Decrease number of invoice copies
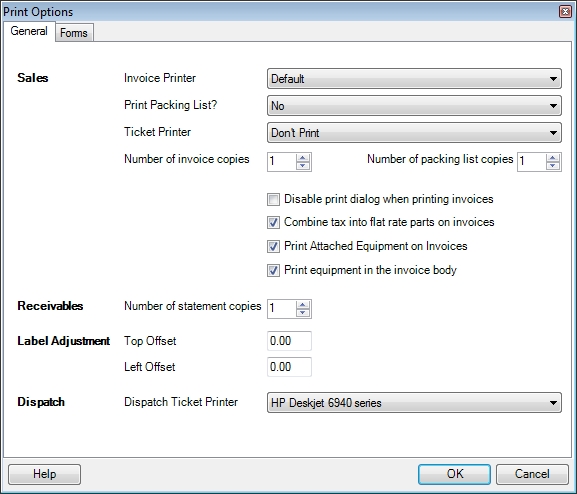 tap(303, 166)
